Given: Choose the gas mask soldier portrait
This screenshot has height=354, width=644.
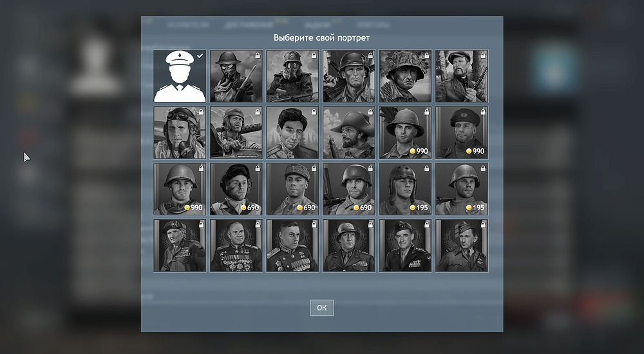Looking at the screenshot, I should tap(236, 76).
